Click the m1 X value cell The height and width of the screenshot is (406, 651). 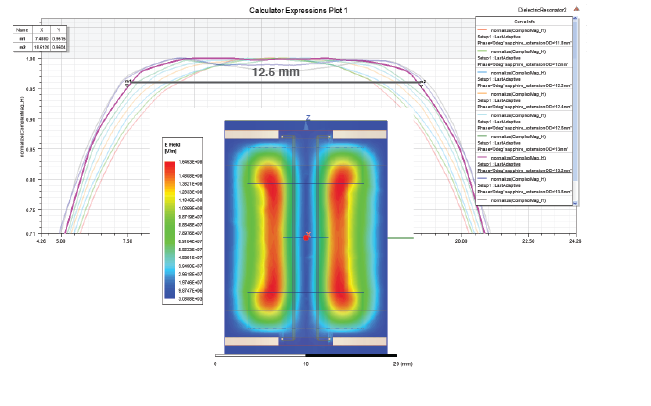point(42,39)
